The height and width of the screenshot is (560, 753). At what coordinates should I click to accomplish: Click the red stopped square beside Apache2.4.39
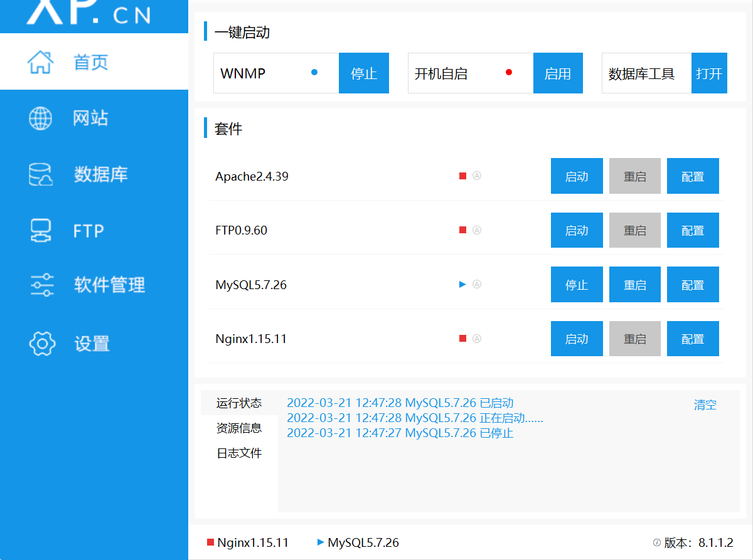pyautogui.click(x=462, y=176)
